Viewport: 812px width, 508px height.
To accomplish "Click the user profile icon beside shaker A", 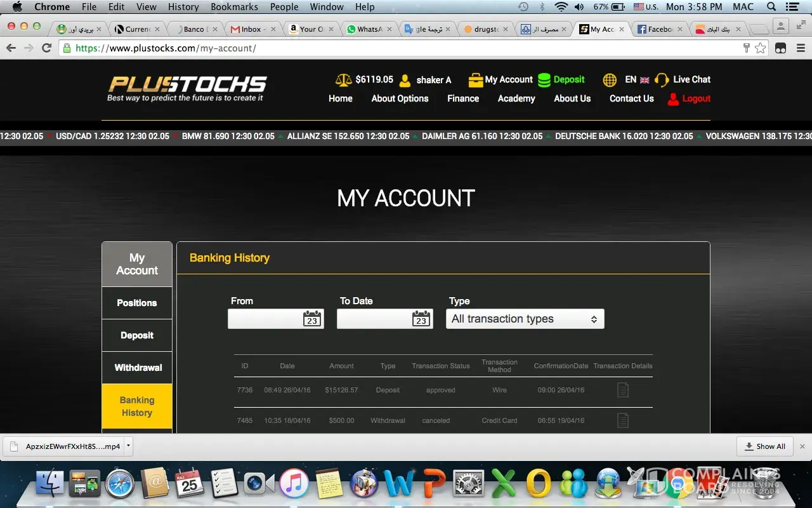I will tap(405, 80).
